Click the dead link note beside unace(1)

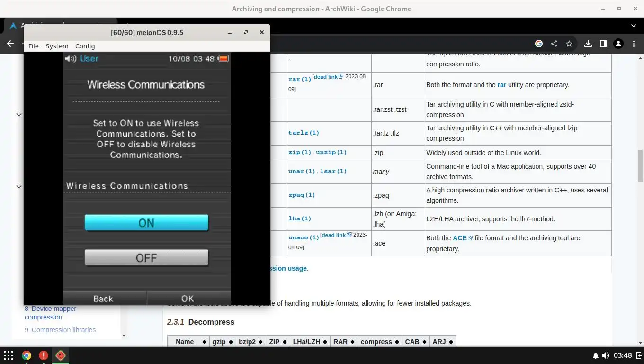(x=336, y=235)
